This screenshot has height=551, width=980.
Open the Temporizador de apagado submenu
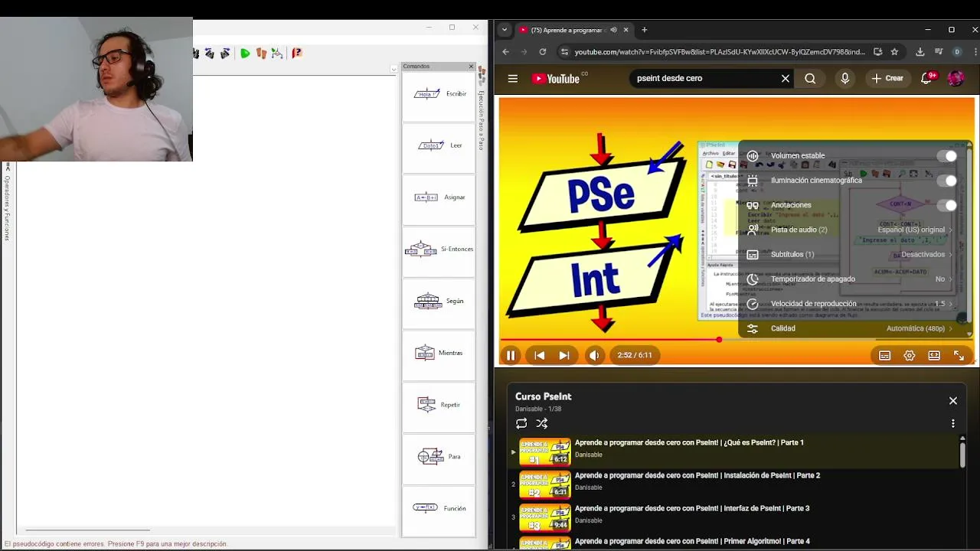[850, 279]
